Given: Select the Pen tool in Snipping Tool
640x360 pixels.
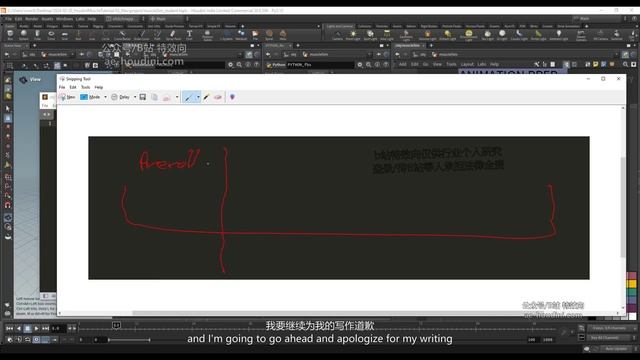Looking at the screenshot, I should [189, 97].
